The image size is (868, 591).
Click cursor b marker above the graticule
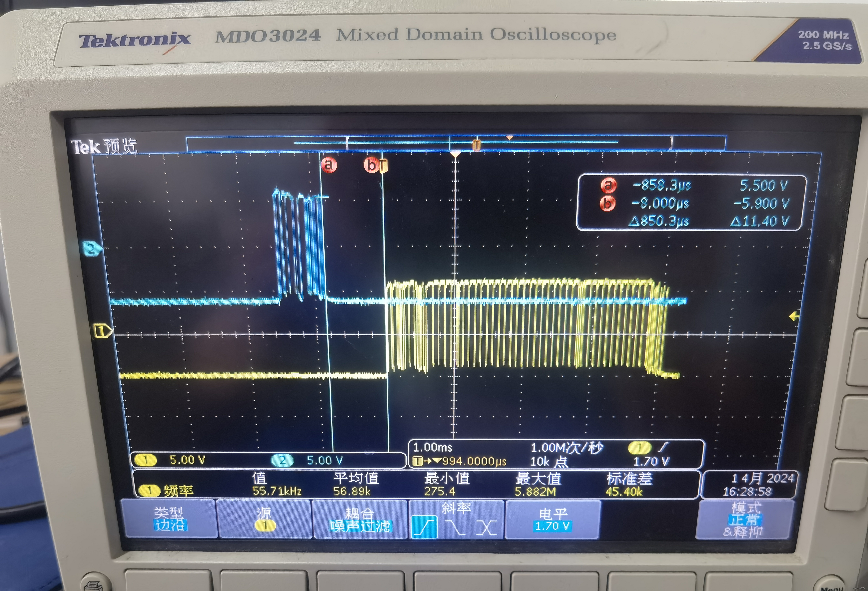pos(372,165)
